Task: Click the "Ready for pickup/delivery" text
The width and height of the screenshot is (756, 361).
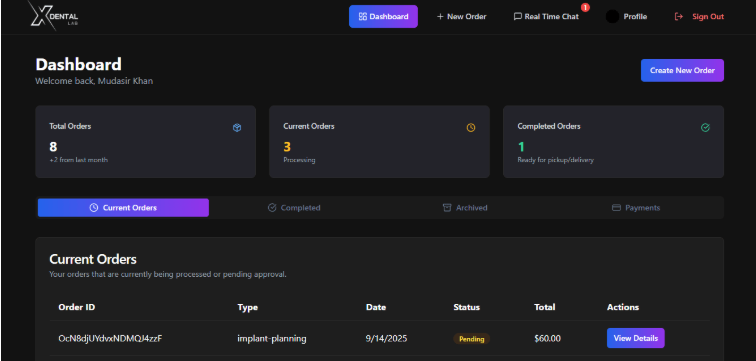Action: click(x=555, y=160)
